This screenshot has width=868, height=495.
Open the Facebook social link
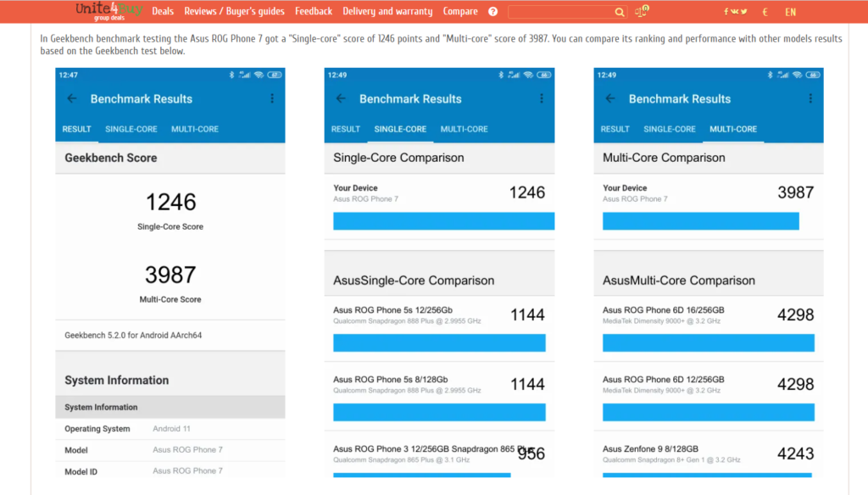tap(726, 12)
